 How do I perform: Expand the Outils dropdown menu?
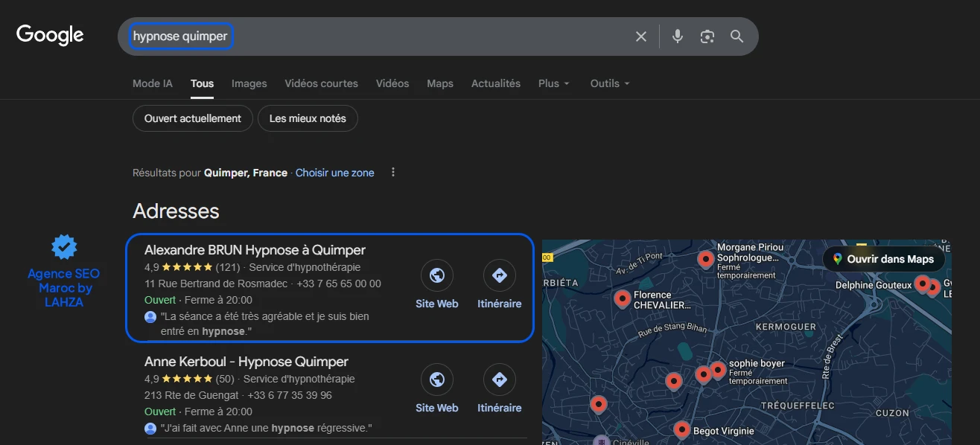point(610,83)
